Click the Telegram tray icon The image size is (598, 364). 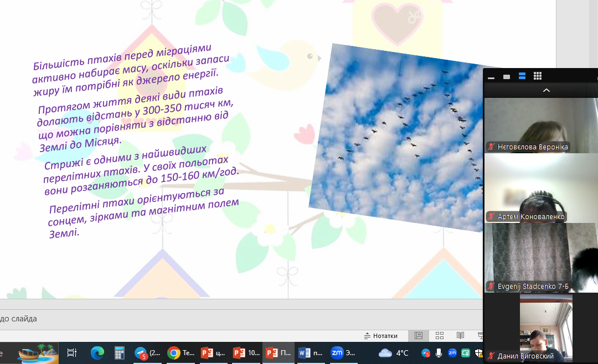pyautogui.click(x=426, y=353)
